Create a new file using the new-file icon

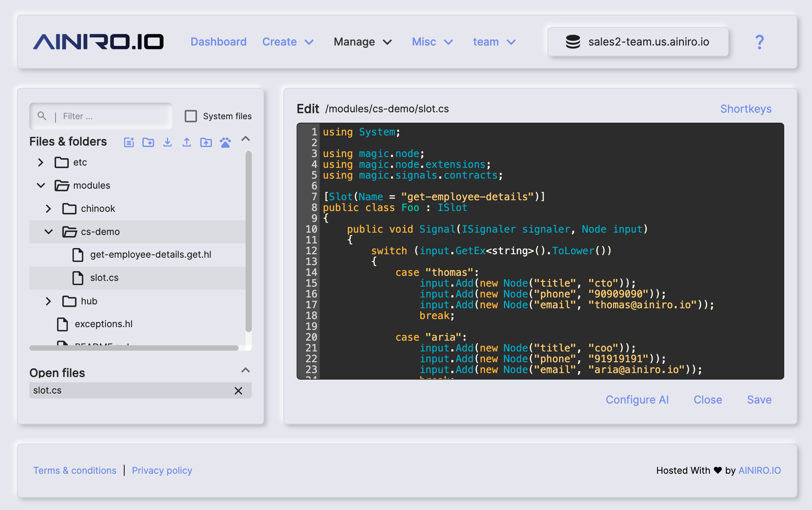click(129, 142)
